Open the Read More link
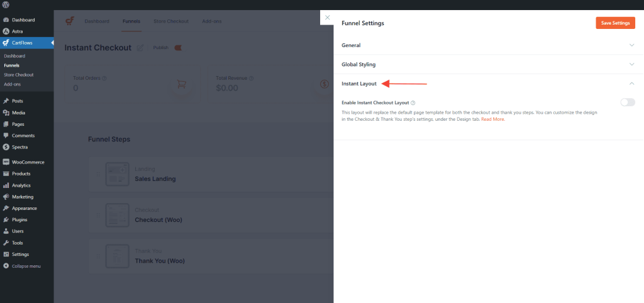 click(x=493, y=119)
